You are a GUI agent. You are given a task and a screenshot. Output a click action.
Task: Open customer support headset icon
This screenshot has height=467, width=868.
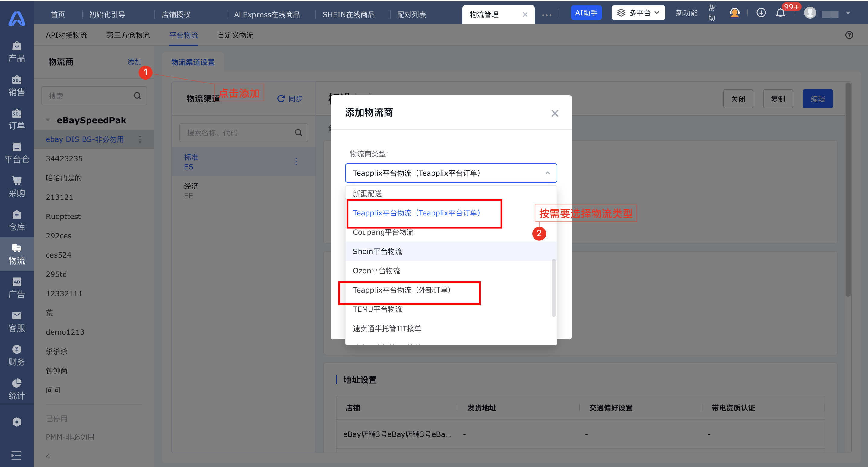(735, 13)
